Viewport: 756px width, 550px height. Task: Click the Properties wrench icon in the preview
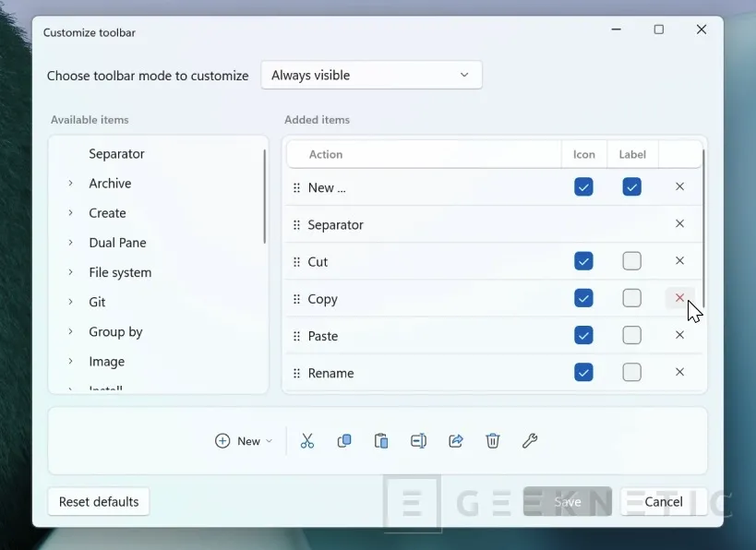click(530, 440)
